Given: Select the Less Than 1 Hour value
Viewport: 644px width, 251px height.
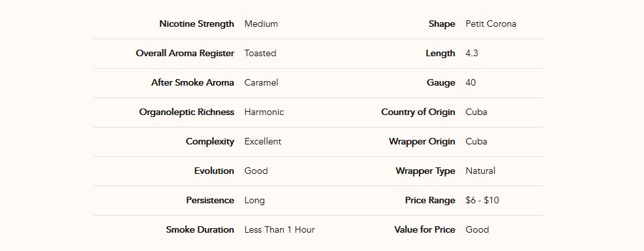Looking at the screenshot, I should [280, 229].
